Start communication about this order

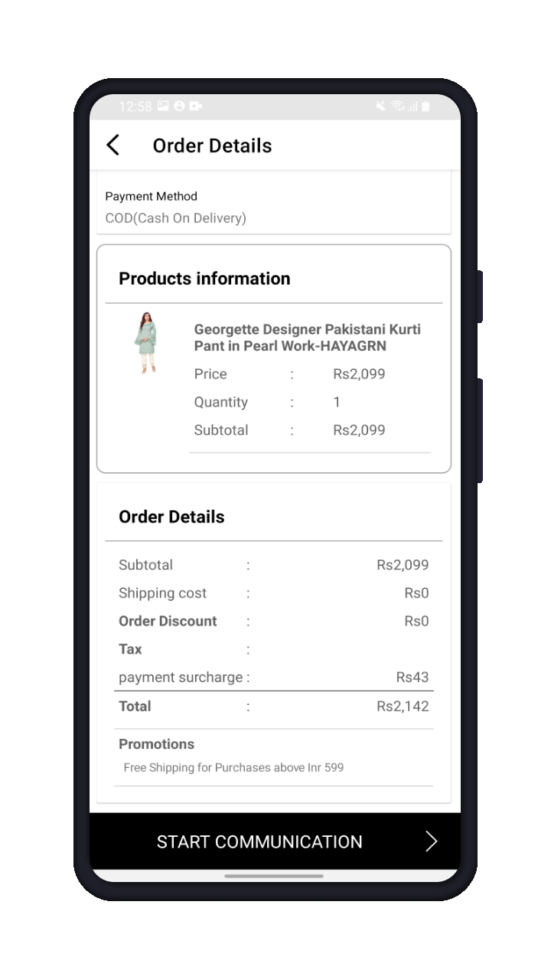275,841
